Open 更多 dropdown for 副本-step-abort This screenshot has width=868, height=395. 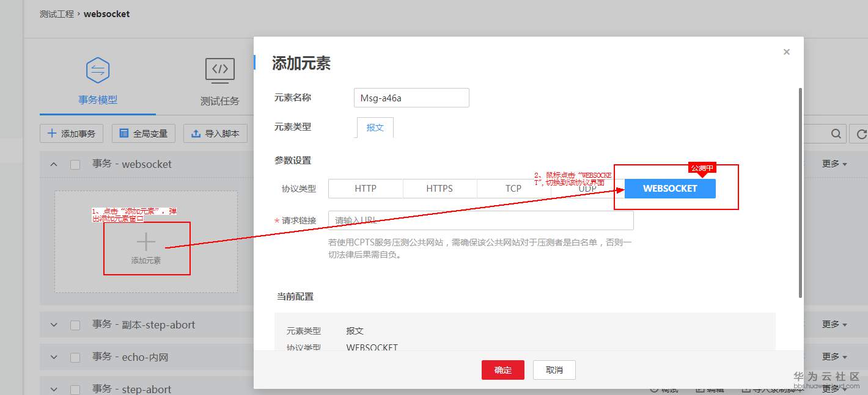(x=834, y=324)
